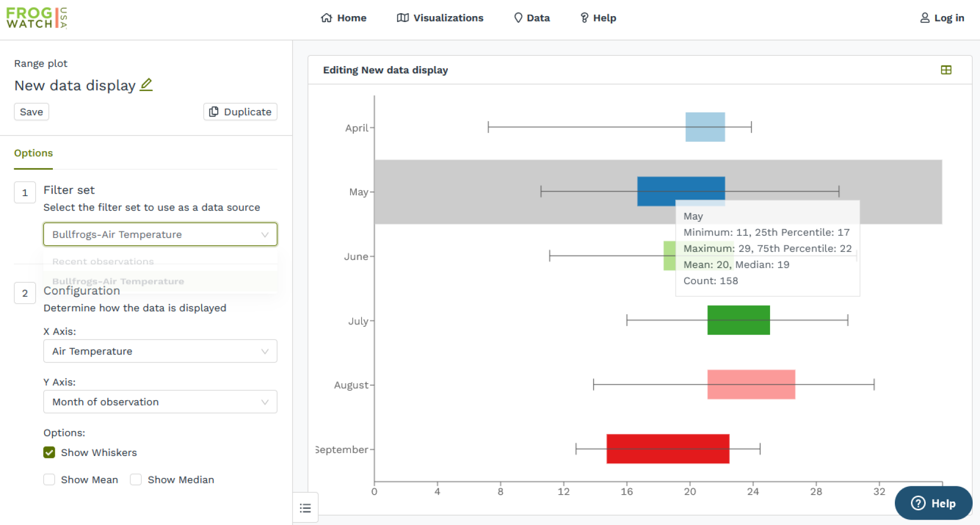Click the Duplicate button
Image resolution: width=980 pixels, height=525 pixels.
(240, 112)
